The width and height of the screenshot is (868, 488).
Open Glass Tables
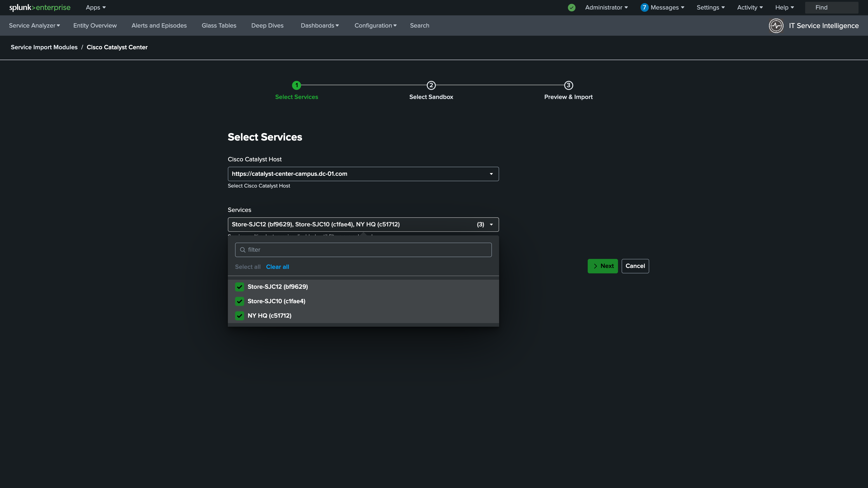point(219,26)
